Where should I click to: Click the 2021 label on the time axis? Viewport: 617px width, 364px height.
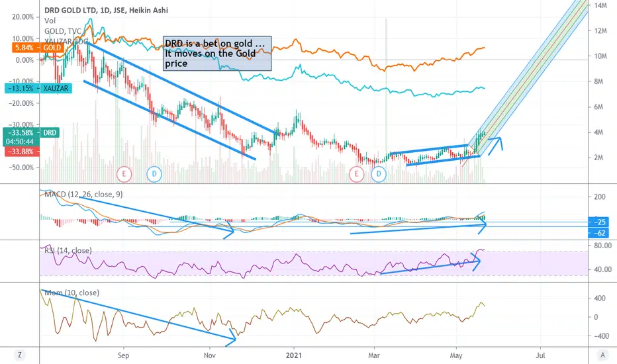click(x=293, y=355)
